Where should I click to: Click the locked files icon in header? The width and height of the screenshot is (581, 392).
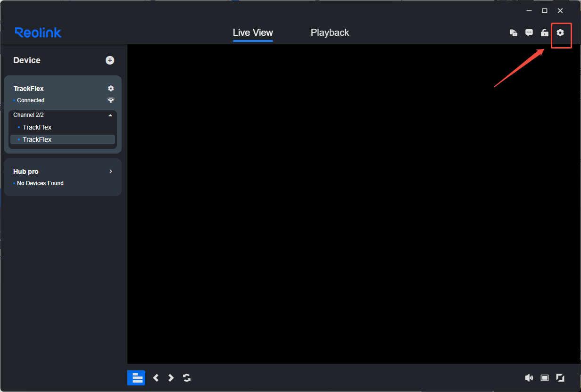514,33
